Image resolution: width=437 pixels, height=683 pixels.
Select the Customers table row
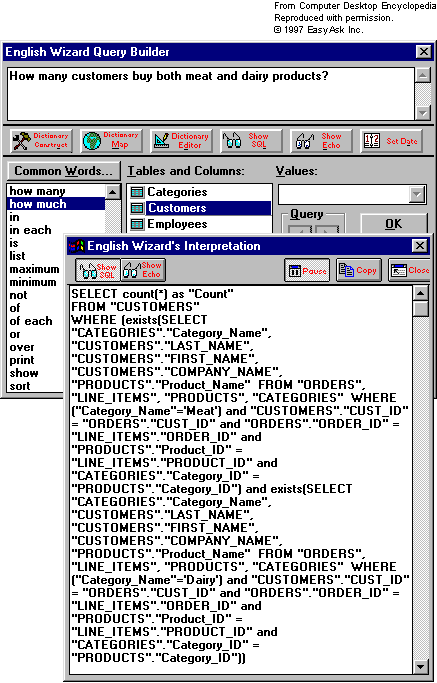(200, 208)
